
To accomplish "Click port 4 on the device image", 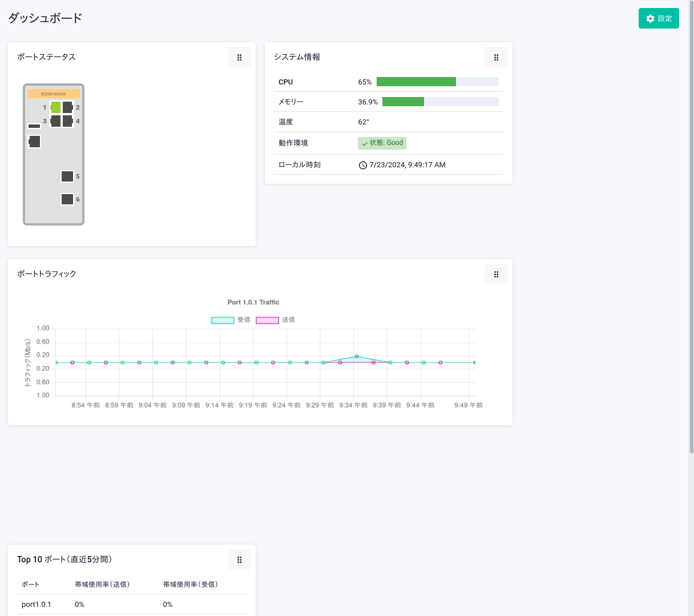I will point(67,121).
